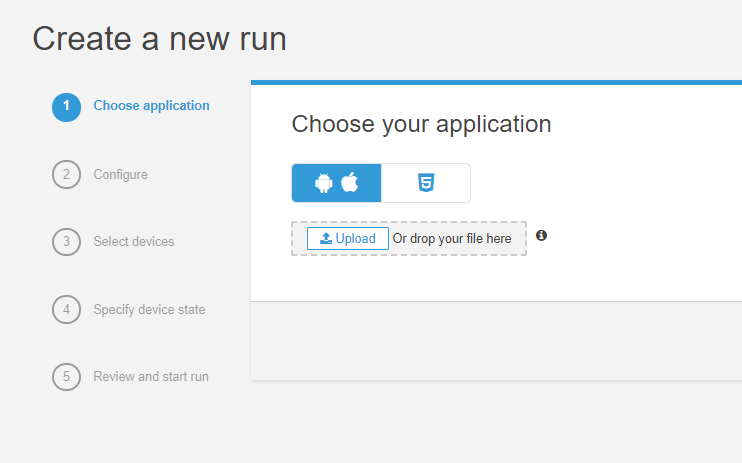Click the Upload button
Image resolution: width=742 pixels, height=463 pixels.
point(348,238)
